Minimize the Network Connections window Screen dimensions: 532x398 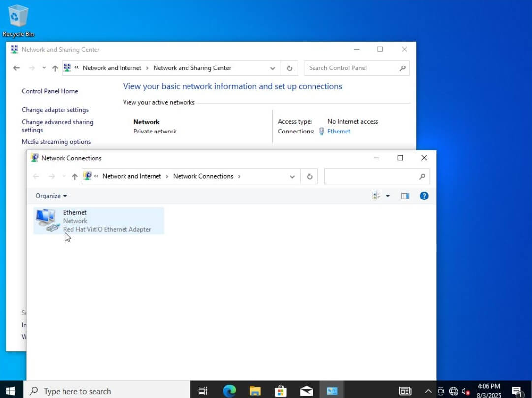tap(376, 158)
